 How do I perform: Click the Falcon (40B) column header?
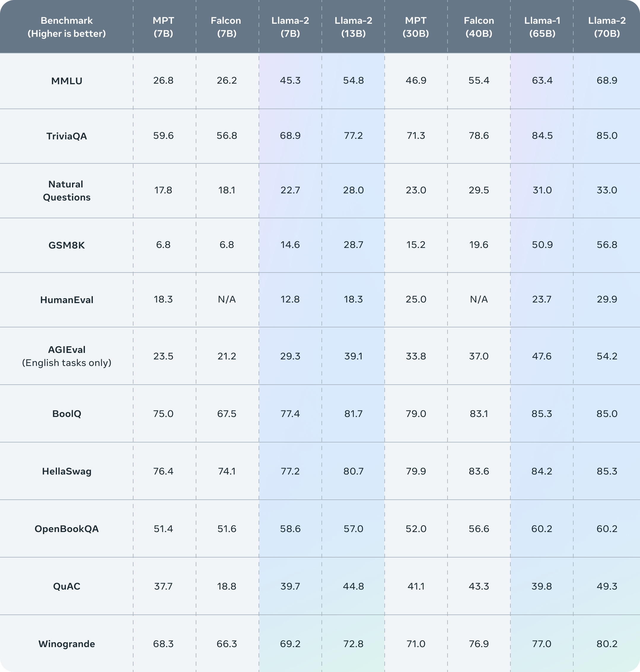[479, 27]
